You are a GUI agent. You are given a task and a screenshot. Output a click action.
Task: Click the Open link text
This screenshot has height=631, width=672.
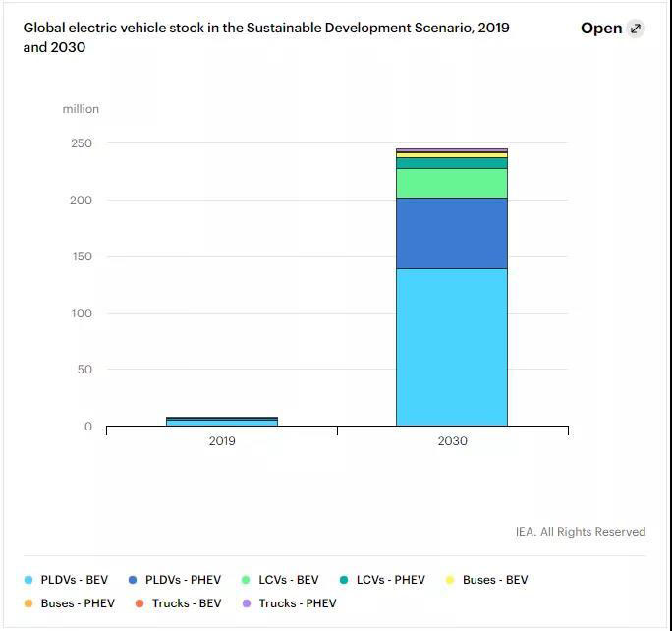[600, 29]
